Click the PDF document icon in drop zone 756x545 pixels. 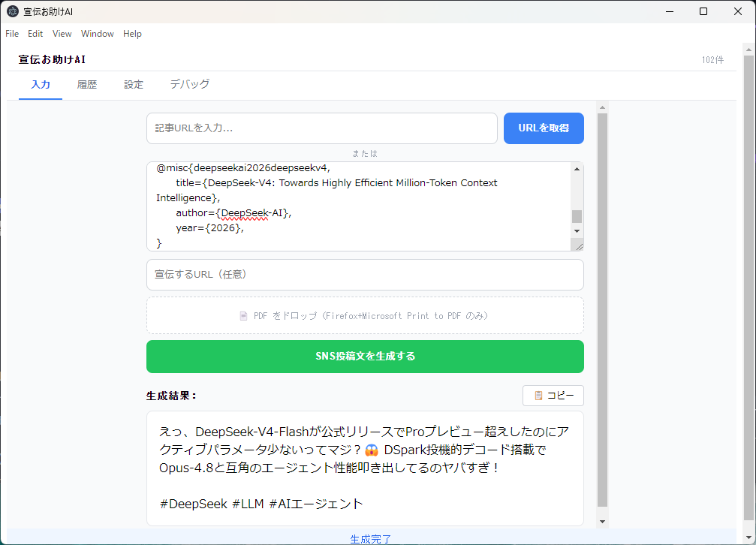(x=243, y=316)
